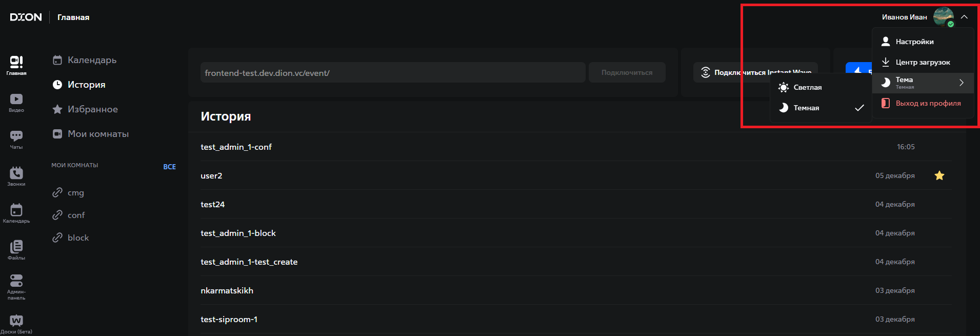Image resolution: width=980 pixels, height=336 pixels.
Task: Show all rooms via ВСЕ link
Action: click(169, 167)
